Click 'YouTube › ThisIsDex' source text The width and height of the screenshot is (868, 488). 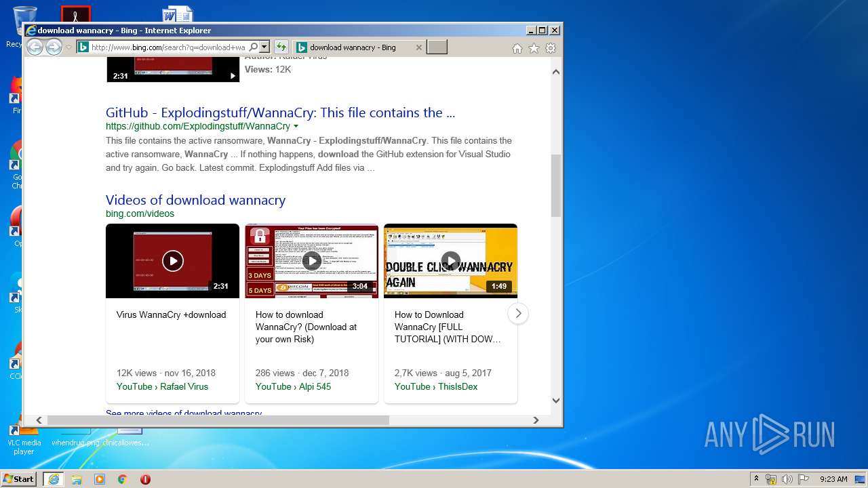(x=436, y=386)
